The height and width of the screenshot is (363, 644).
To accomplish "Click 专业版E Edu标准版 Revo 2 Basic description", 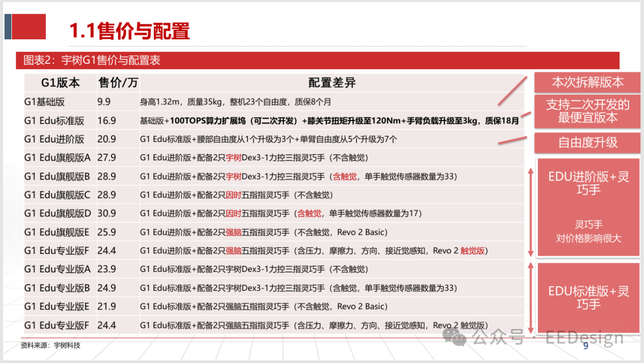I will [x=264, y=307].
